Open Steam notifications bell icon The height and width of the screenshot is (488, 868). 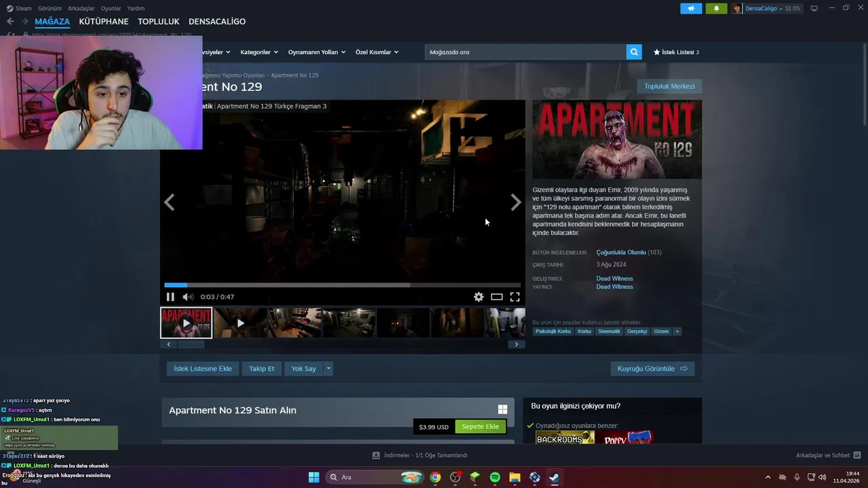[716, 8]
